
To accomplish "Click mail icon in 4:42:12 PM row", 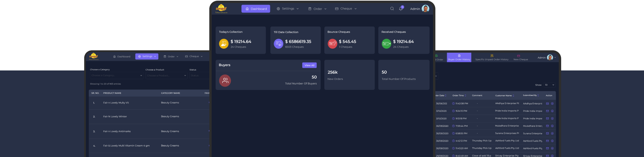I will click(547, 141).
